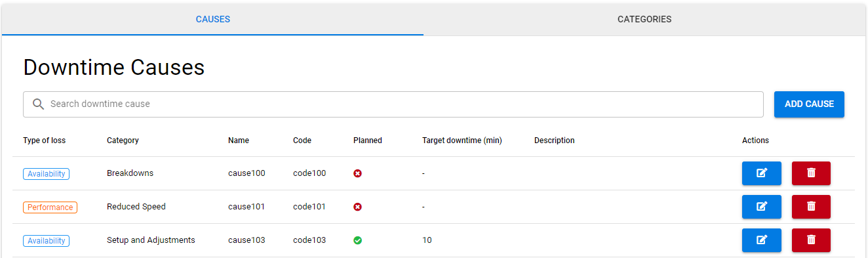The height and width of the screenshot is (258, 868).
Task: Edit the cause101 row
Action: [761, 207]
